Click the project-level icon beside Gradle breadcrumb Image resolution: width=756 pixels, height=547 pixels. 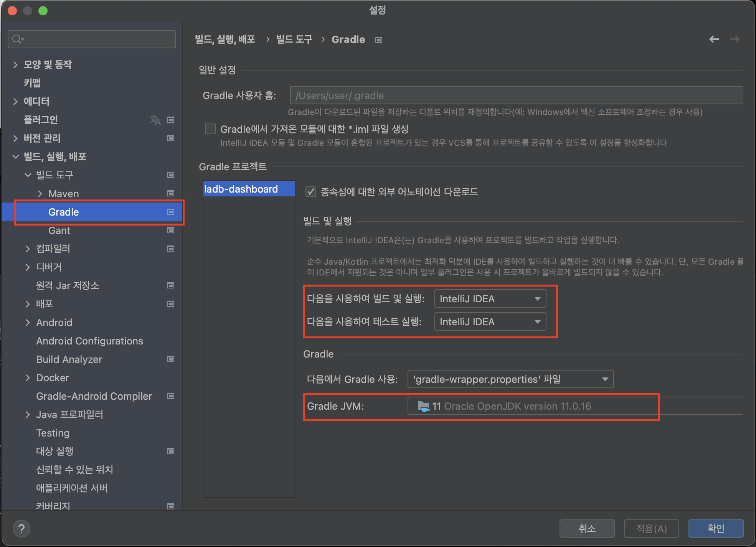pos(379,40)
